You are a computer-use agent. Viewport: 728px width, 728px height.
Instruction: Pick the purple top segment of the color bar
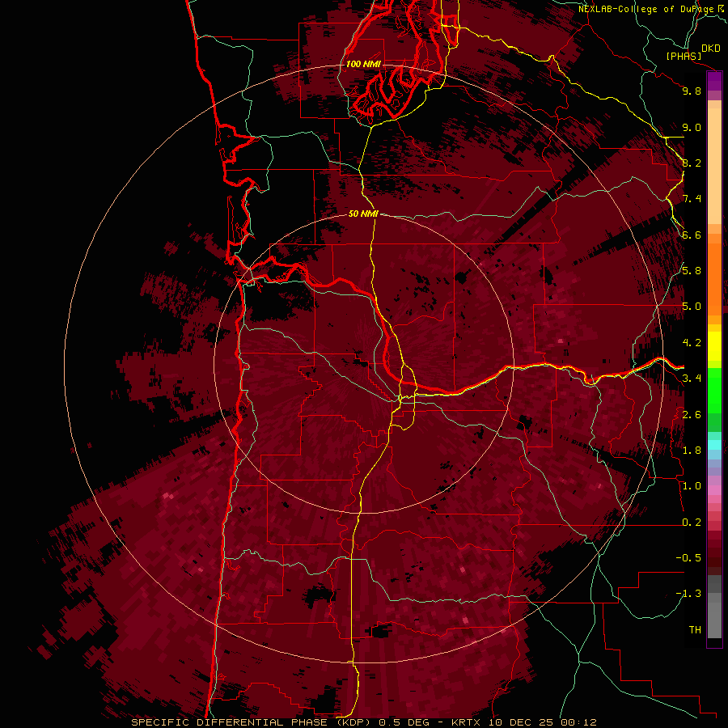[x=714, y=81]
